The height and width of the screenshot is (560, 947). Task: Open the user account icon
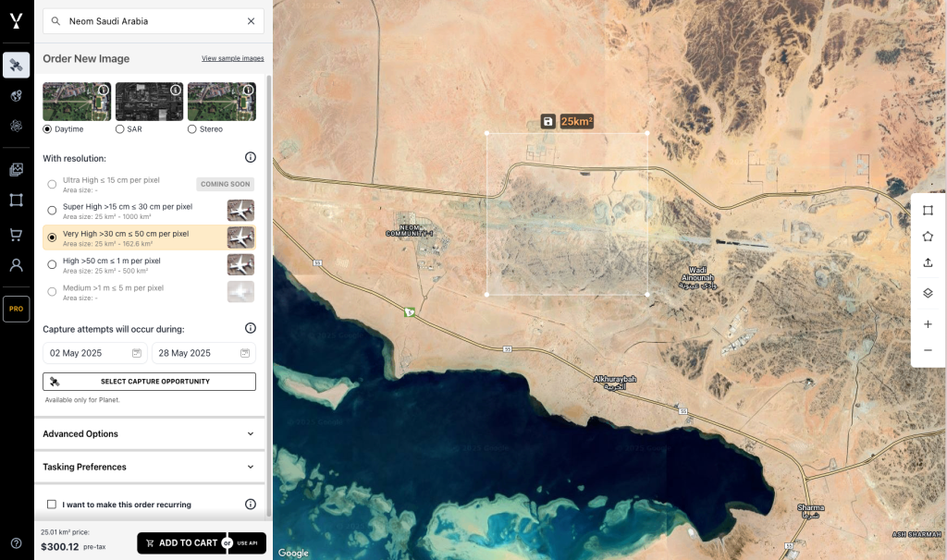click(16, 265)
